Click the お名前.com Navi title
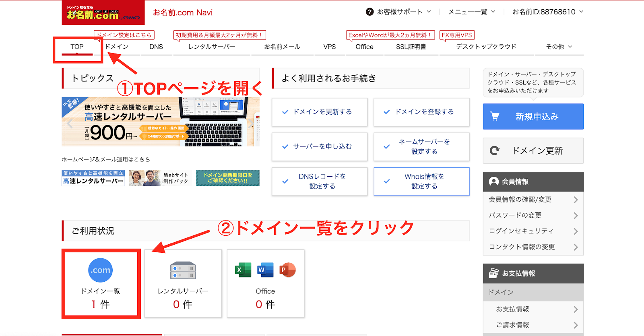Screen dimensions: 644x336 point(183,12)
